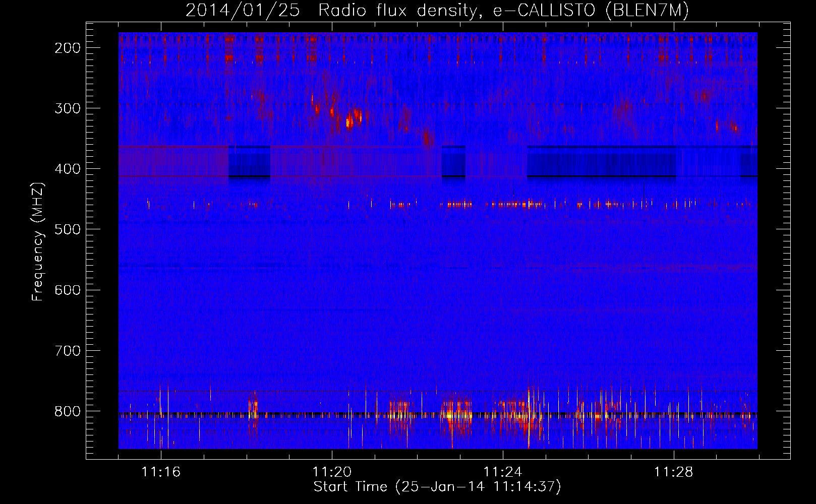Click the 11:20 time tick label
Image resolution: width=816 pixels, height=504 pixels.
(x=332, y=472)
